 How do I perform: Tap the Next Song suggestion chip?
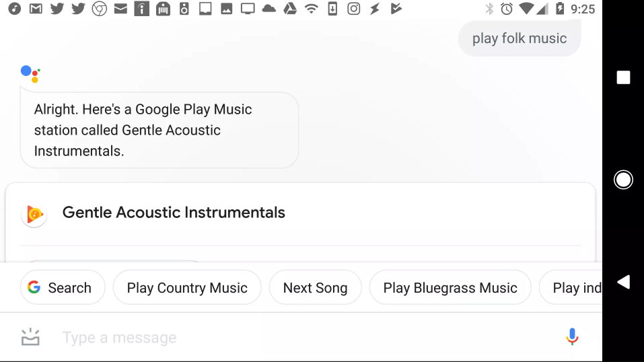[315, 287]
